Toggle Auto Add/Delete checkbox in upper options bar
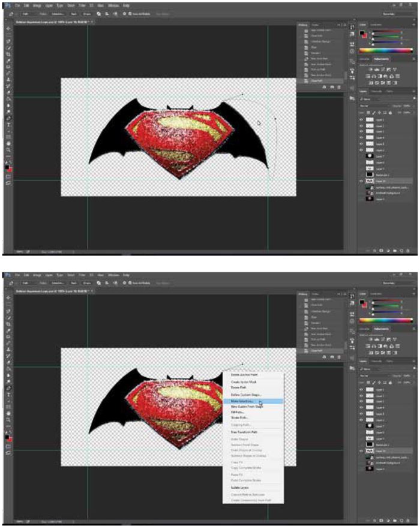Screen dimensions: 420x526 pos(130,14)
